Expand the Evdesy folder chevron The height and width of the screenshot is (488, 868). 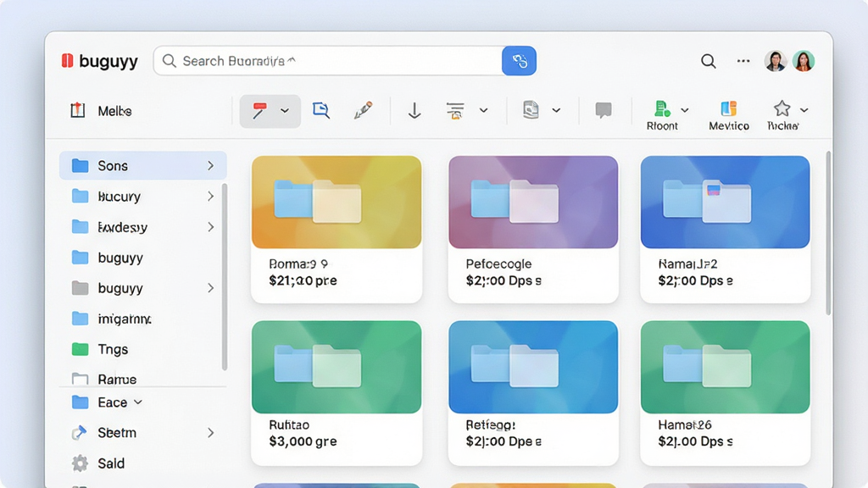click(210, 227)
